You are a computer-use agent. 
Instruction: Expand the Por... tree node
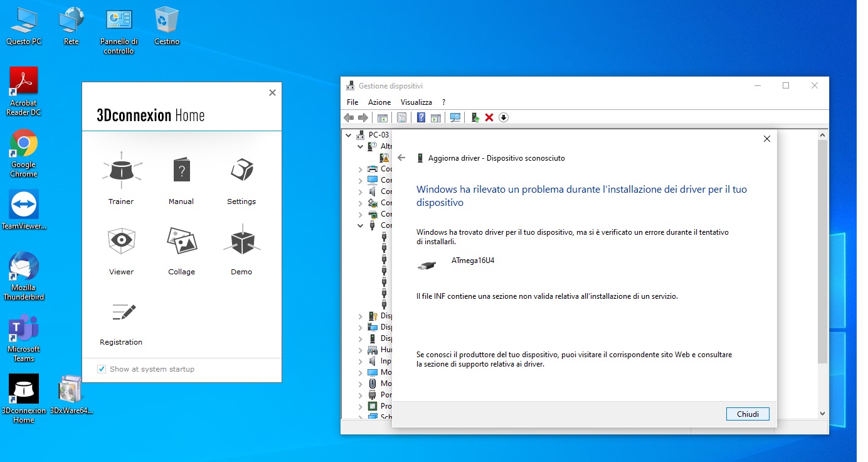pyautogui.click(x=360, y=395)
